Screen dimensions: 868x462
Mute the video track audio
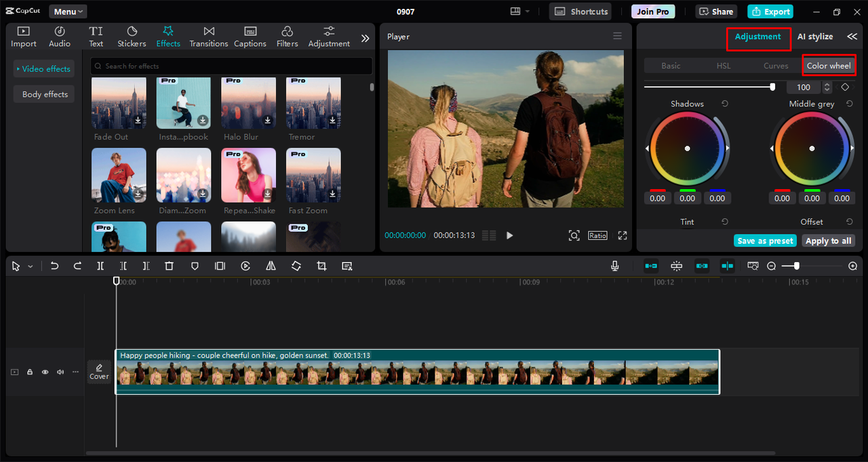point(61,372)
